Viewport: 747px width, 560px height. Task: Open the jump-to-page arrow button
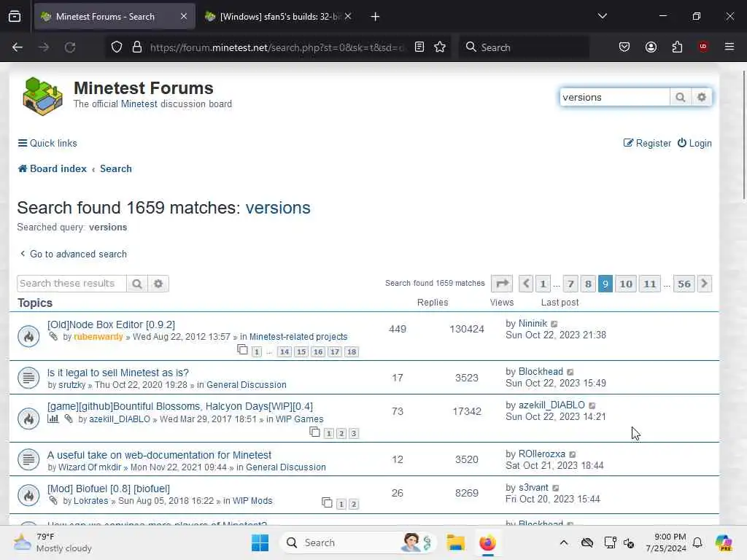(502, 284)
